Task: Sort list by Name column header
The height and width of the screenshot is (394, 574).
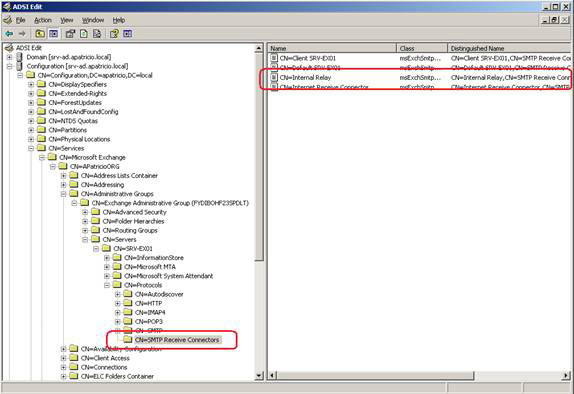Action: tap(332, 48)
